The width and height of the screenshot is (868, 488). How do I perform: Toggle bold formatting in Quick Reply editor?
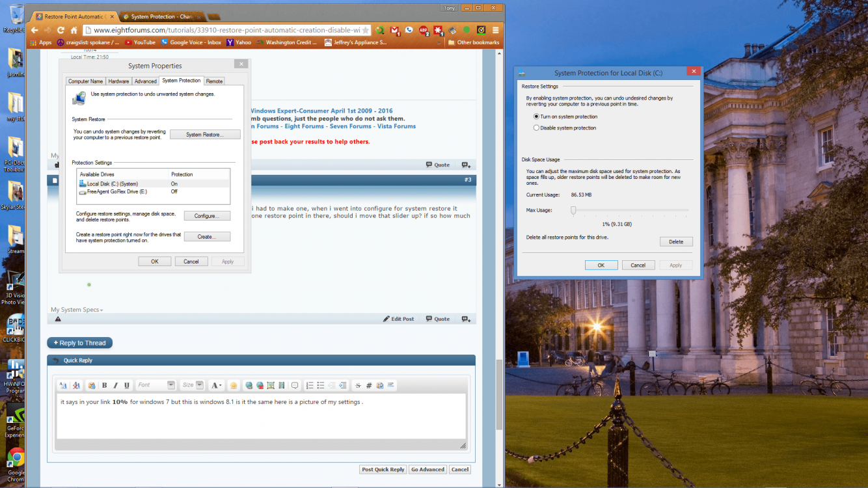point(105,385)
